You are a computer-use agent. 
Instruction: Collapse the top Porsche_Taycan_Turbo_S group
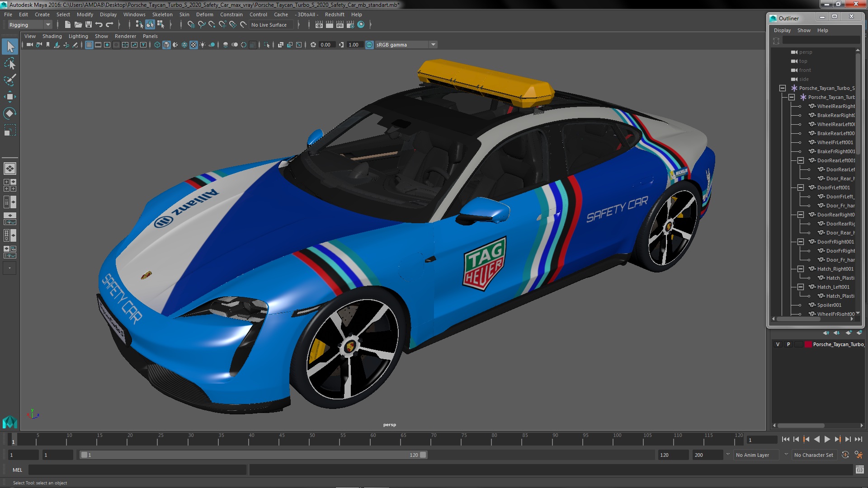pos(783,88)
